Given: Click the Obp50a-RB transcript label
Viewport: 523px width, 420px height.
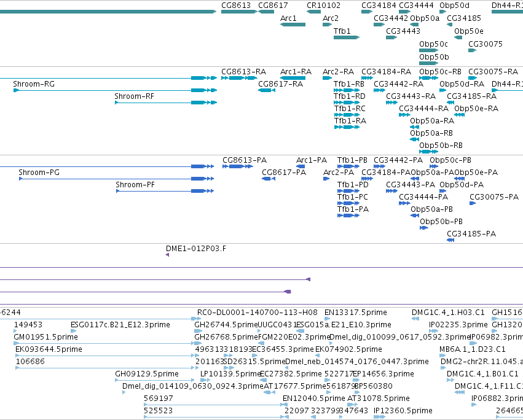Looking at the screenshot, I should point(431,133).
